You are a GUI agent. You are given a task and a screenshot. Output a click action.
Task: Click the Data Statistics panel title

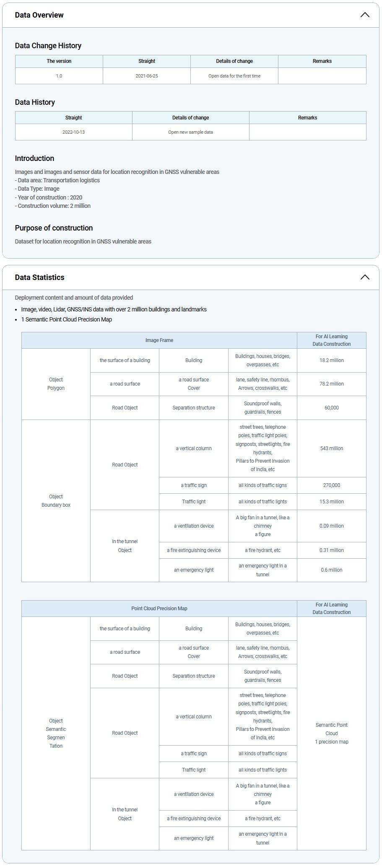click(x=39, y=277)
